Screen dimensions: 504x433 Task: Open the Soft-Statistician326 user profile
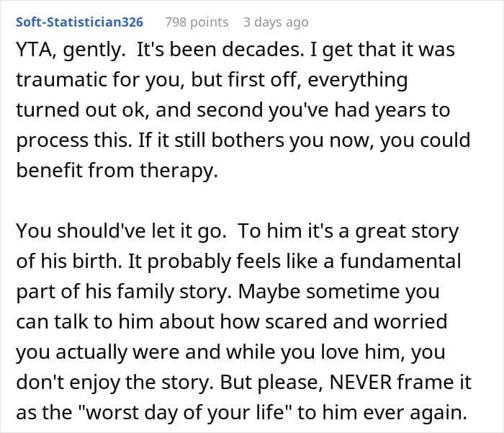point(80,22)
